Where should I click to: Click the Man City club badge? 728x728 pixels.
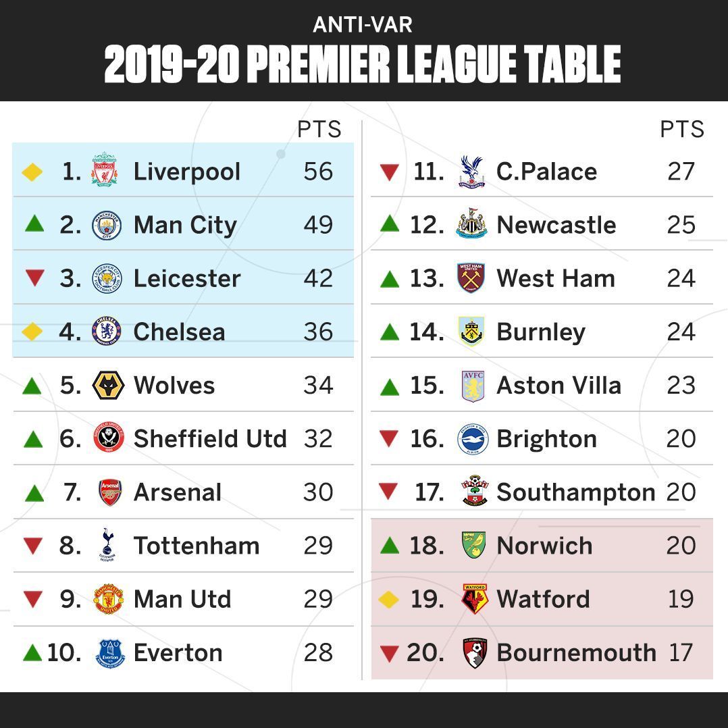point(106,225)
